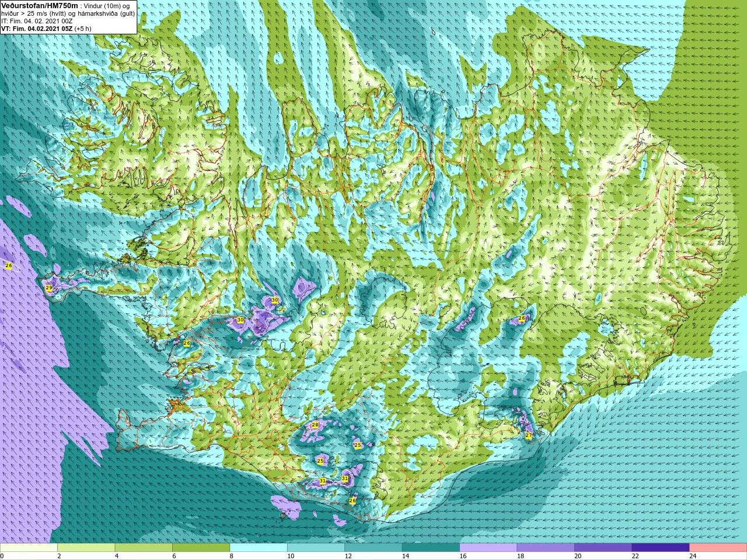The width and height of the screenshot is (747, 560).
Task: Click the yellow gust marker labeled 29
Action: pos(49,288)
